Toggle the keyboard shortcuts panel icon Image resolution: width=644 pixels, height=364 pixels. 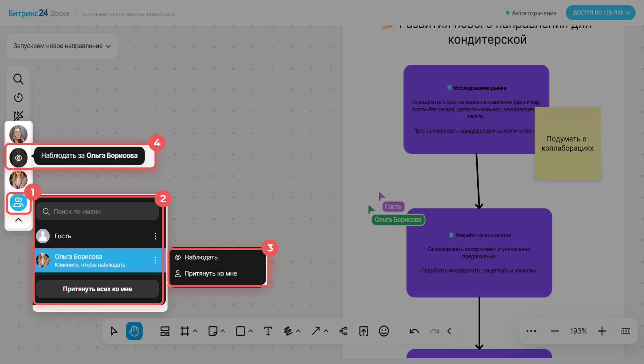pyautogui.click(x=626, y=331)
